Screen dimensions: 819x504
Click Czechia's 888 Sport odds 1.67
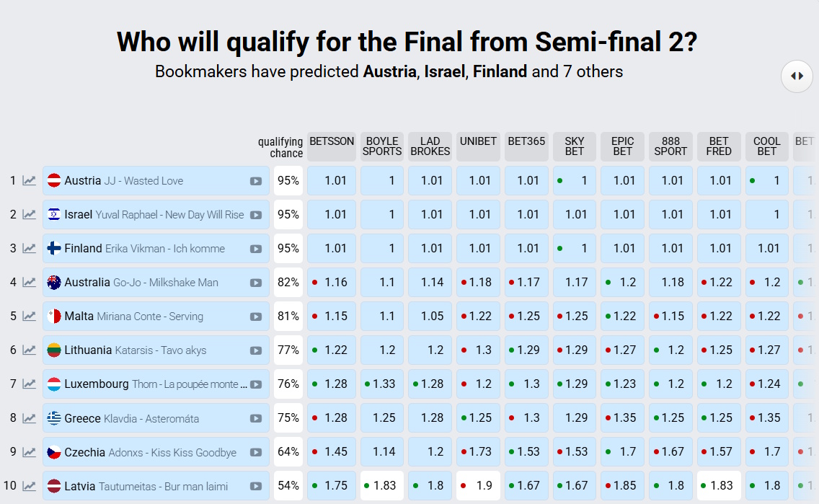(670, 452)
